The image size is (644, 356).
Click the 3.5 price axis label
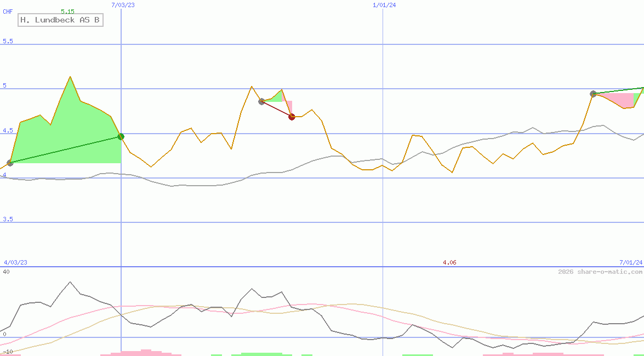(x=8, y=219)
